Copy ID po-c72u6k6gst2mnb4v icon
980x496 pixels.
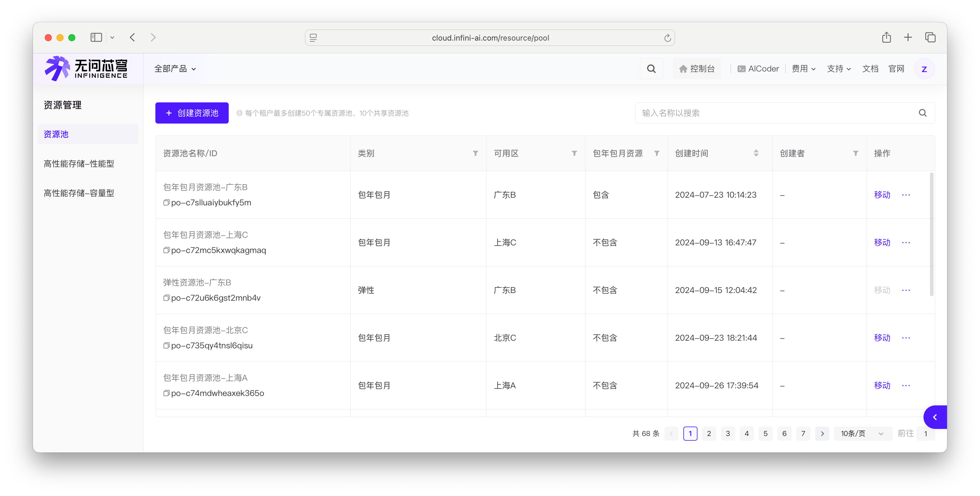166,298
